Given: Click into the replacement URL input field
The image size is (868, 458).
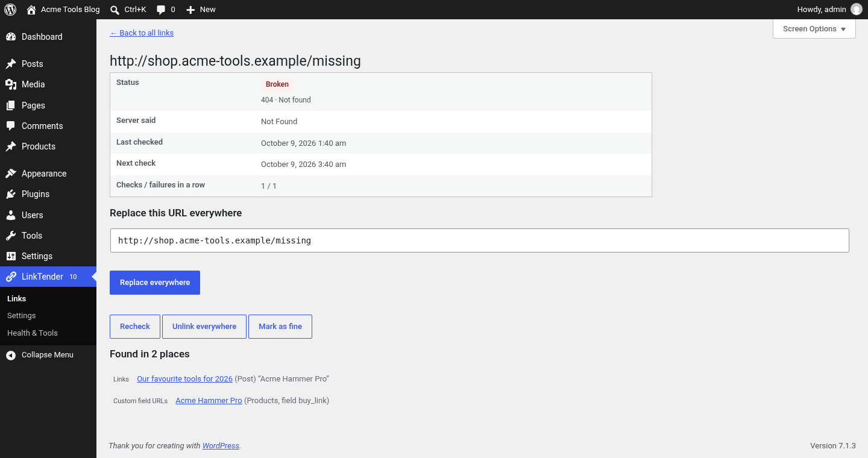Looking at the screenshot, I should (480, 240).
